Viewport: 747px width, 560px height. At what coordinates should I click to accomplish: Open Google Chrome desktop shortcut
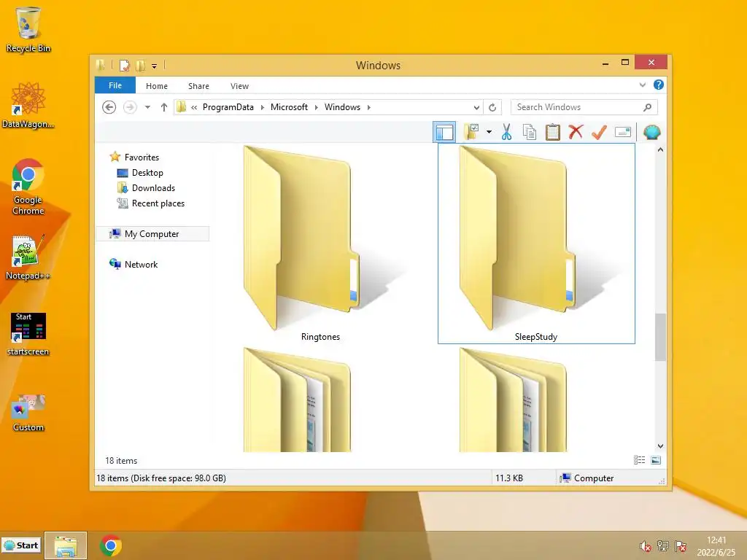(28, 187)
